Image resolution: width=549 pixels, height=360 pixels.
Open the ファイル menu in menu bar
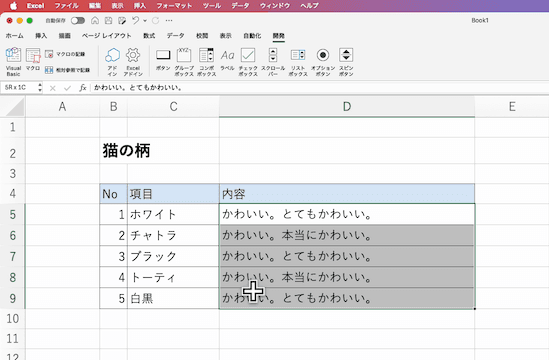pyautogui.click(x=67, y=6)
